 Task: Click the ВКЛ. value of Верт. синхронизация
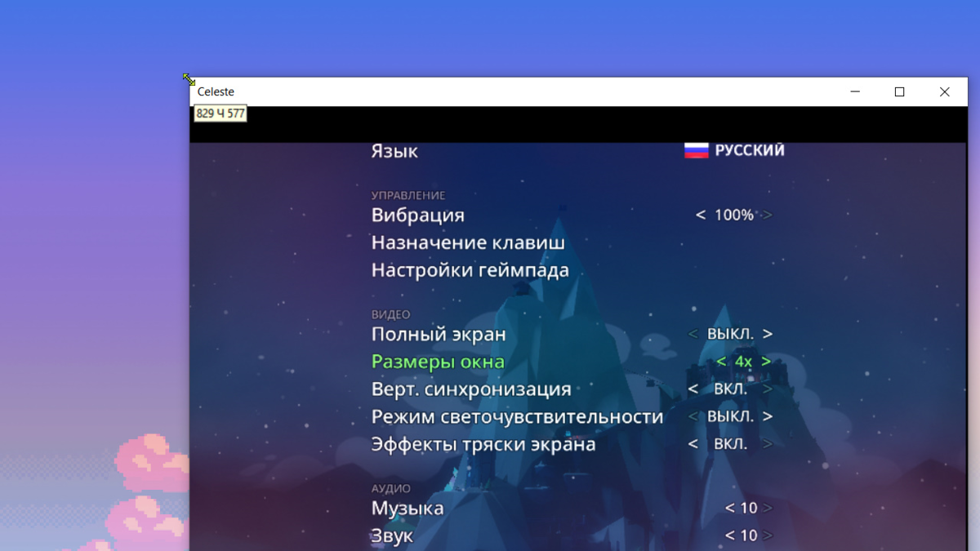(x=730, y=389)
